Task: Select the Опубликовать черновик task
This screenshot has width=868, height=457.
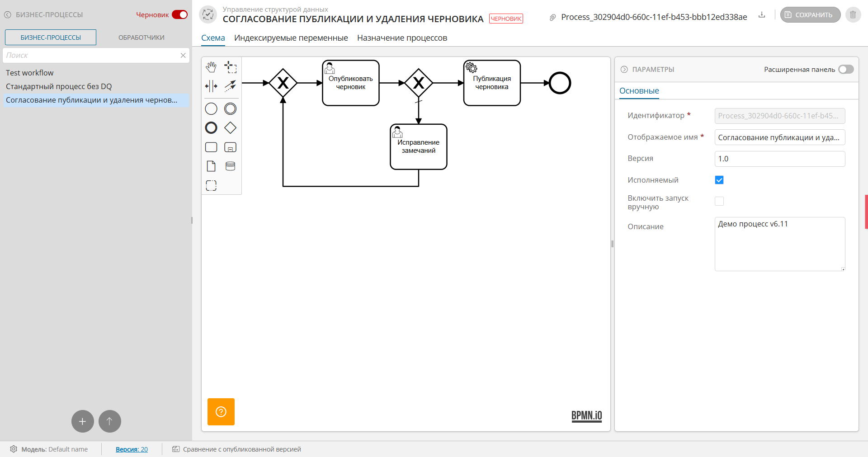Action: pyautogui.click(x=351, y=83)
